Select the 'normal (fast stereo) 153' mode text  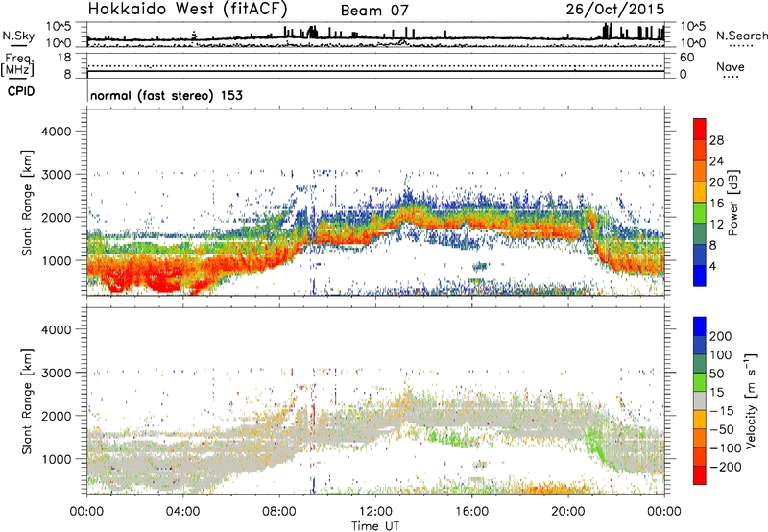point(166,95)
